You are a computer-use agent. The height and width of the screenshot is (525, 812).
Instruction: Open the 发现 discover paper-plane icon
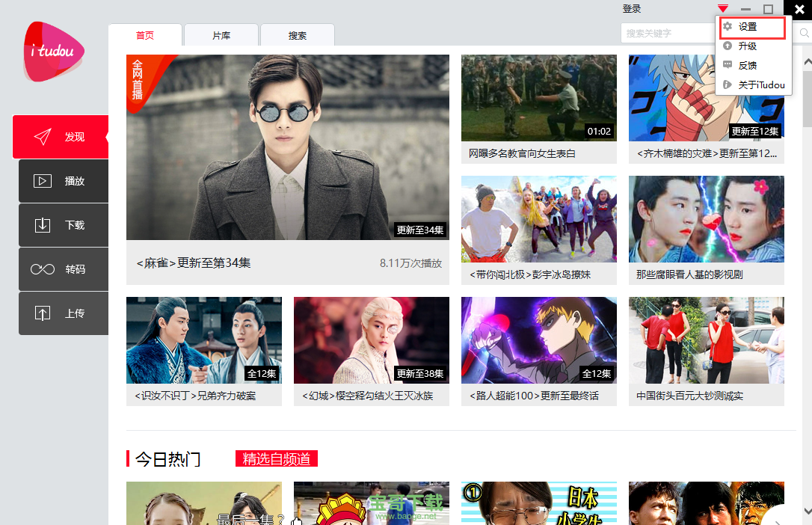(43, 137)
